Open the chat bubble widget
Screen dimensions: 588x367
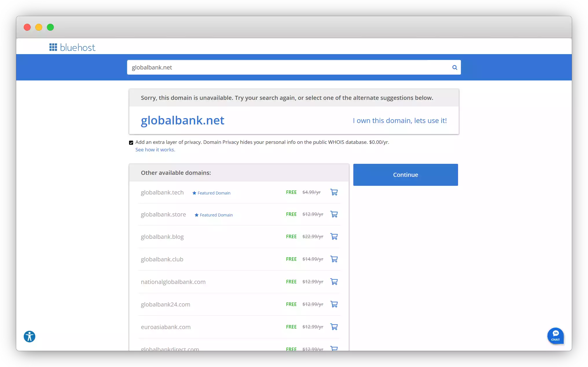tap(555, 336)
